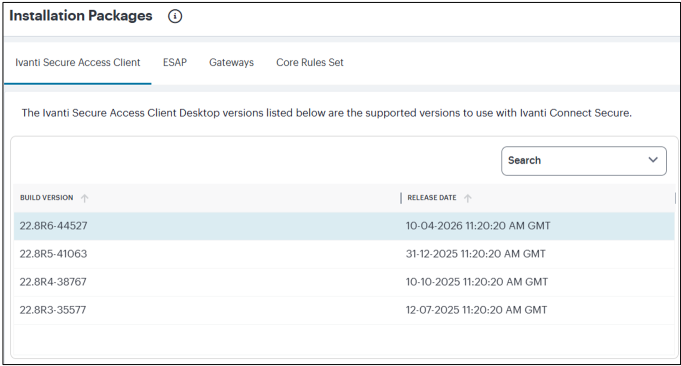Switch to the Core Rules Set tab

coord(310,63)
